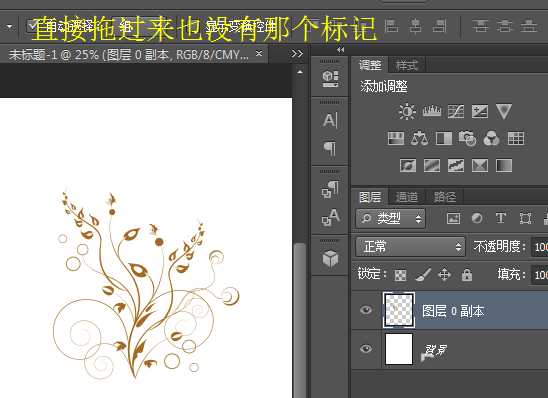Toggle lock transparent pixels
The width and height of the screenshot is (548, 398).
[x=401, y=275]
